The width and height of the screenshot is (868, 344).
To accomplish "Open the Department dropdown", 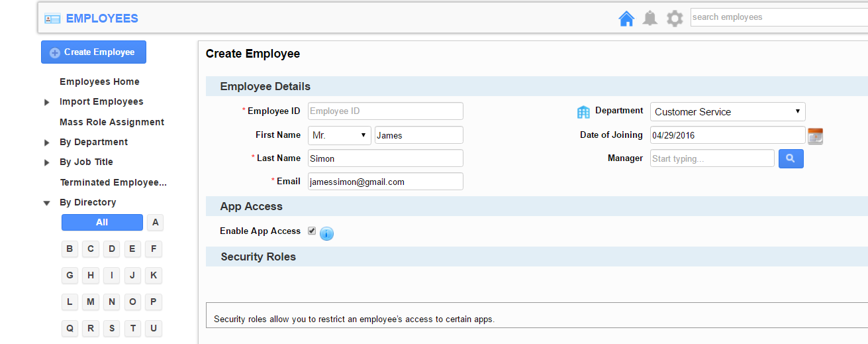I will [728, 111].
